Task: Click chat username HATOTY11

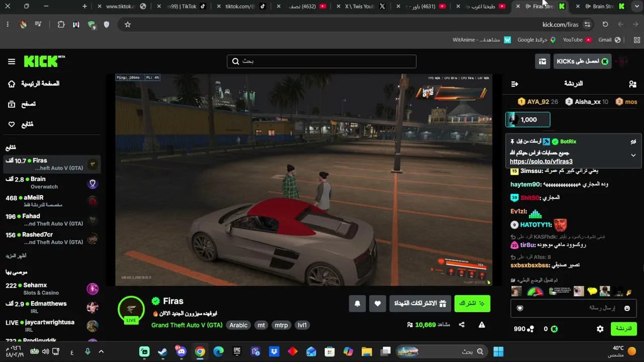Action: click(536, 225)
